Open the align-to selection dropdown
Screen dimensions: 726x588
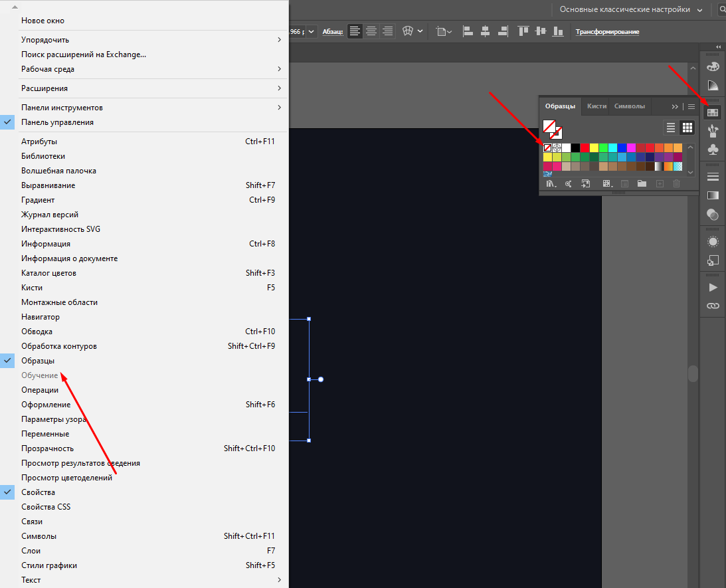tap(444, 31)
